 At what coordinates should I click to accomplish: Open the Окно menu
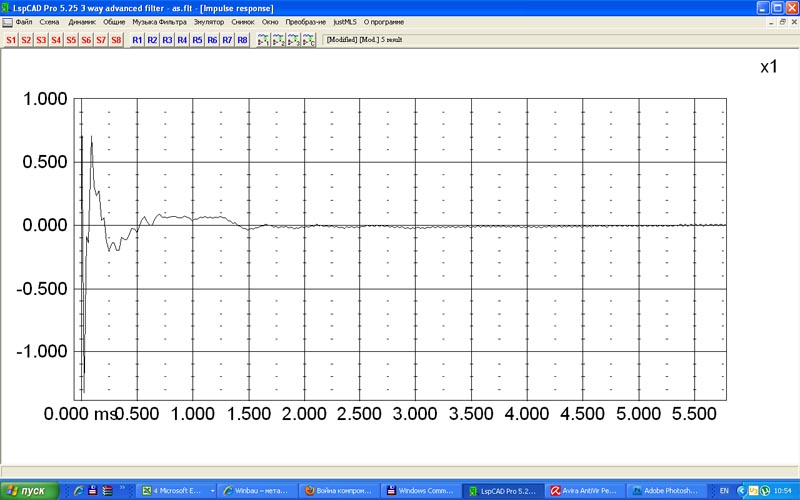(x=270, y=22)
